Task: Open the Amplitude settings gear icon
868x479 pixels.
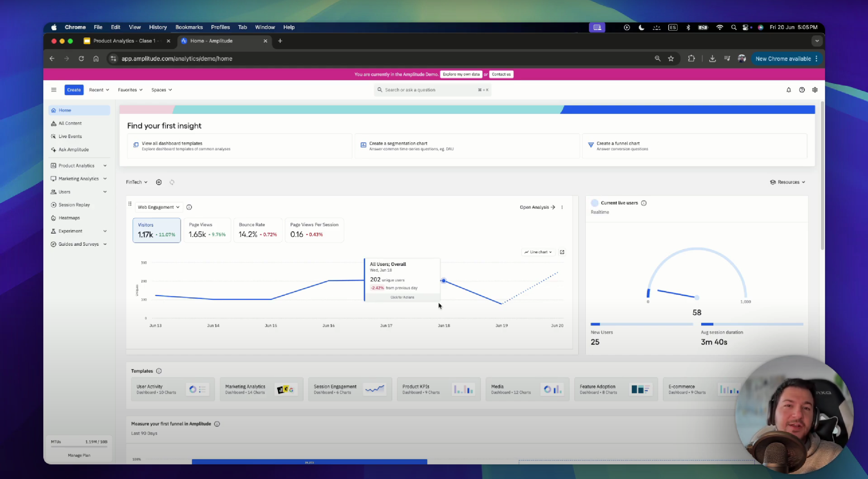Action: [x=815, y=90]
